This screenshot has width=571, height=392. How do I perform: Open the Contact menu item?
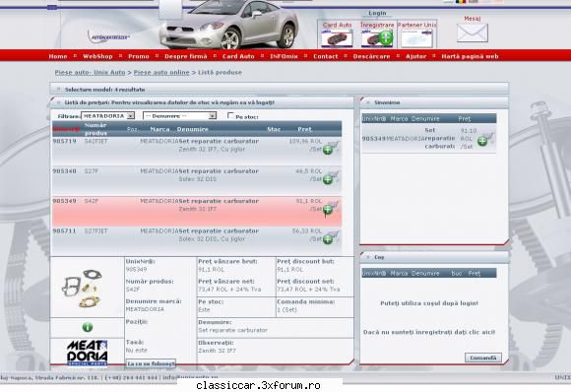tap(326, 56)
